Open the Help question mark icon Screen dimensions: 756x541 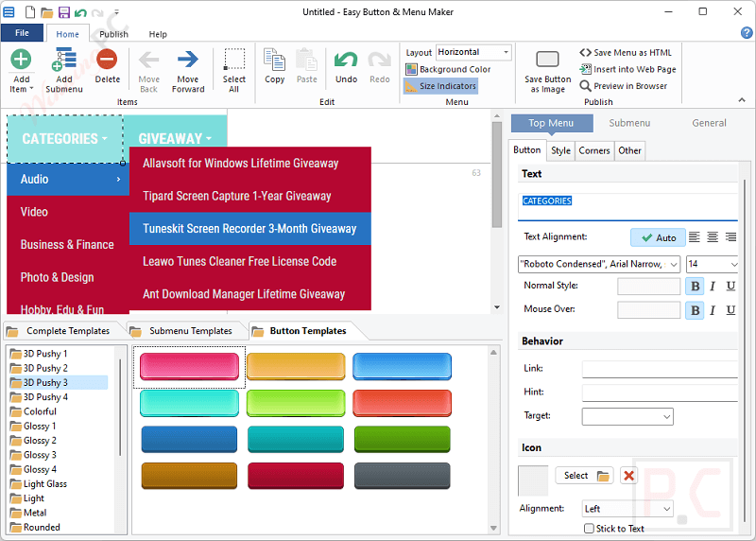tap(747, 32)
